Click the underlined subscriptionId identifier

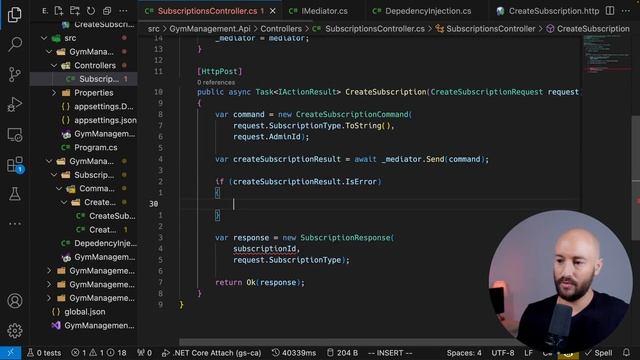click(x=264, y=249)
